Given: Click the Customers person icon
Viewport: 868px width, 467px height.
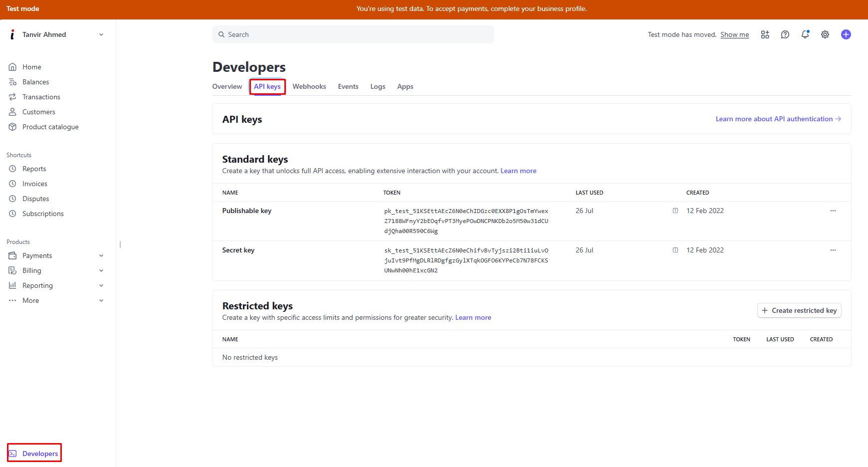Looking at the screenshot, I should [12, 112].
